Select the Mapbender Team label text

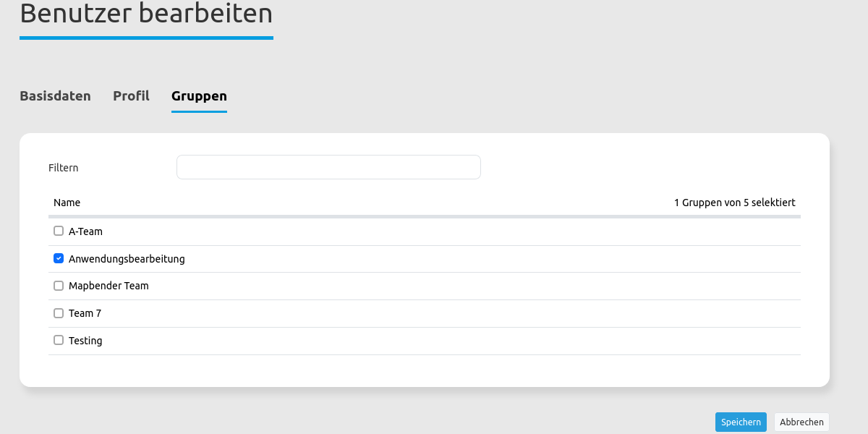109,286
